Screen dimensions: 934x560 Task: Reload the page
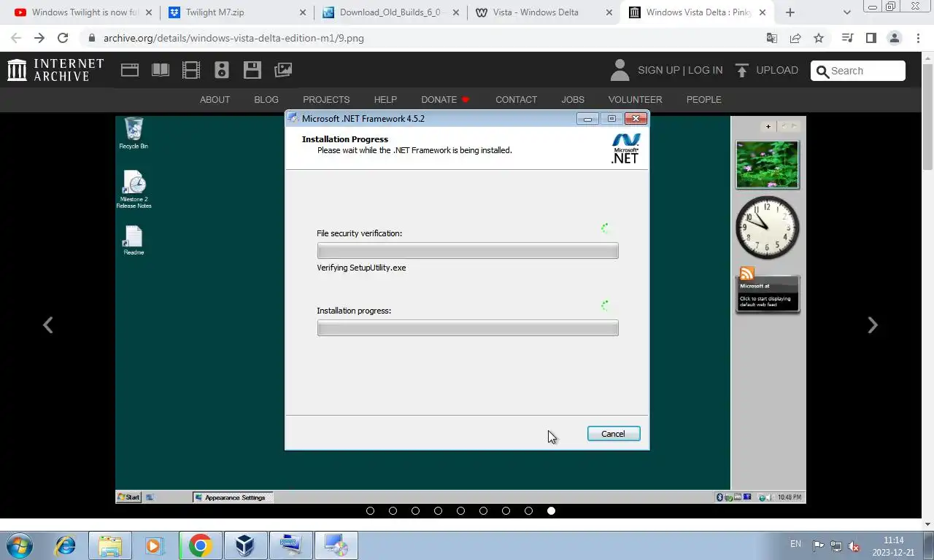63,38
